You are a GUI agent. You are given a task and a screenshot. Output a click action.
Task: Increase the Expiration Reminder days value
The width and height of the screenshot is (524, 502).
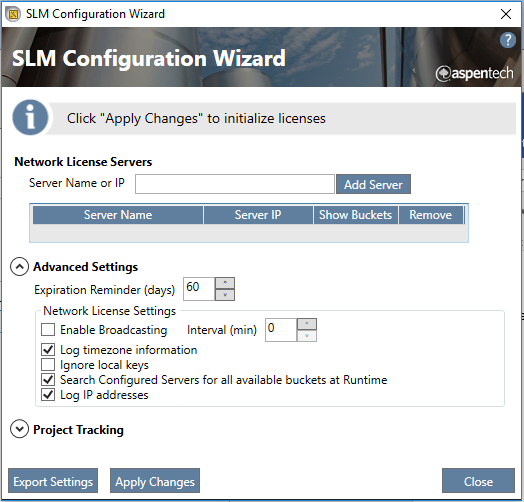click(x=225, y=283)
